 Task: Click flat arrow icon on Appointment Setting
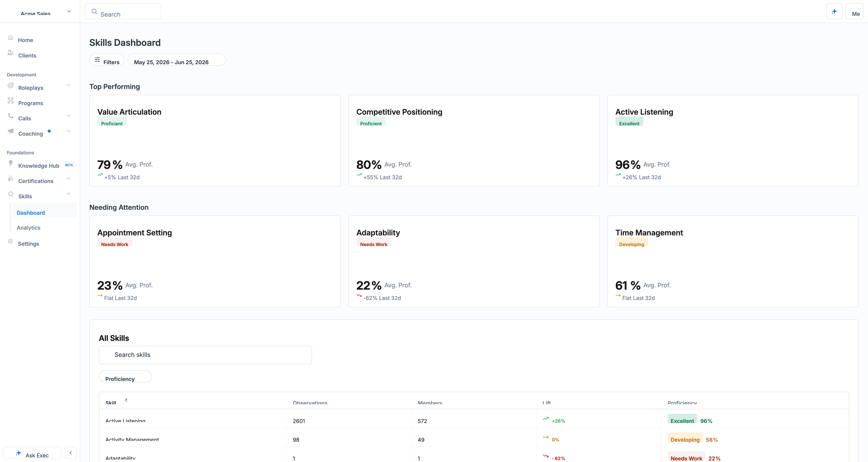point(100,295)
